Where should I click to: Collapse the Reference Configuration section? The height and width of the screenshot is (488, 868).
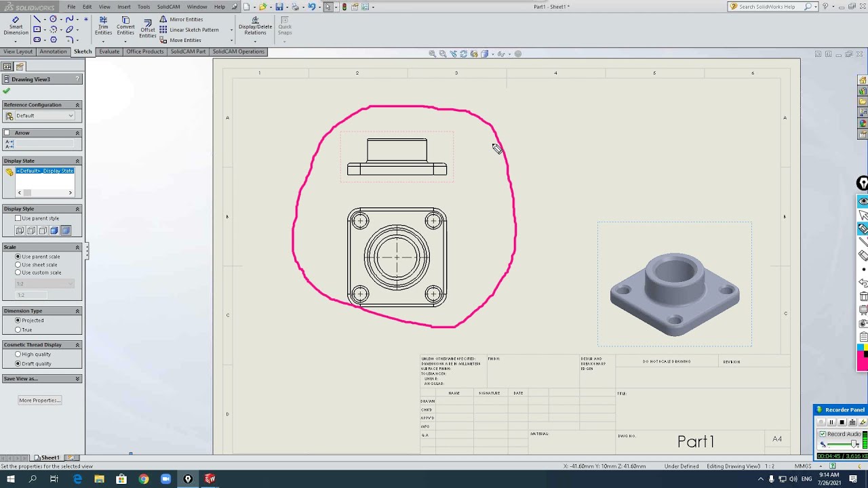(x=77, y=105)
